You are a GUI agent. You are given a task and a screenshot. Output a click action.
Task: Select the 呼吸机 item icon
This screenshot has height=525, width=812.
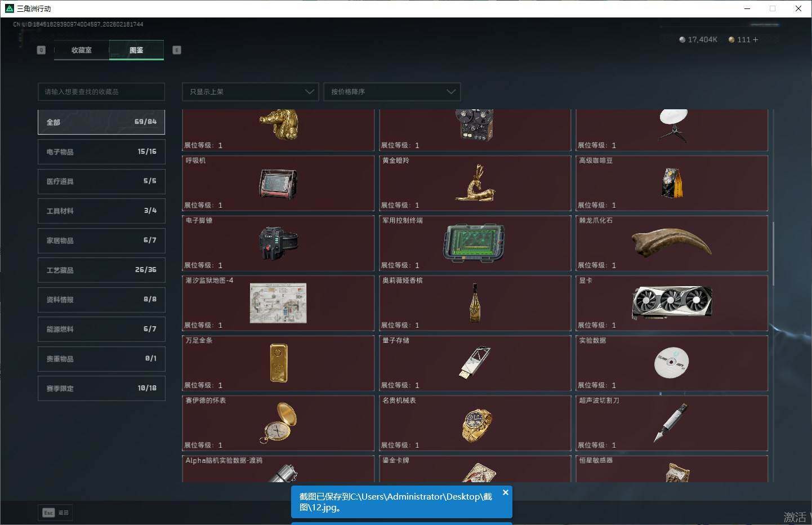(278, 183)
